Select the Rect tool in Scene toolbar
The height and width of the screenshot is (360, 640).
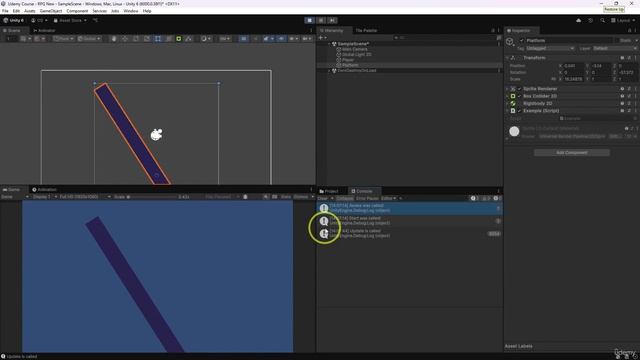click(x=158, y=39)
